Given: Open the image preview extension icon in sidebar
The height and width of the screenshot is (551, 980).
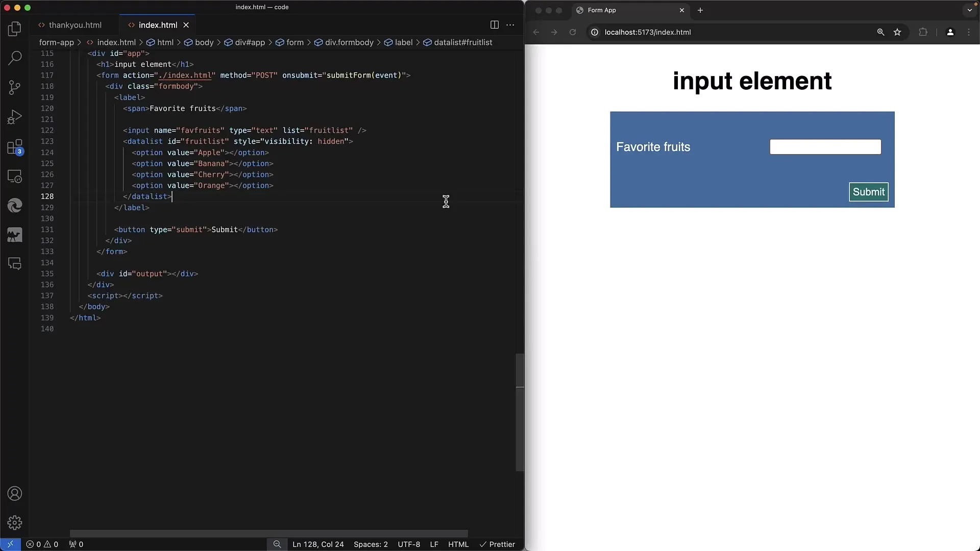Looking at the screenshot, I should pyautogui.click(x=15, y=235).
